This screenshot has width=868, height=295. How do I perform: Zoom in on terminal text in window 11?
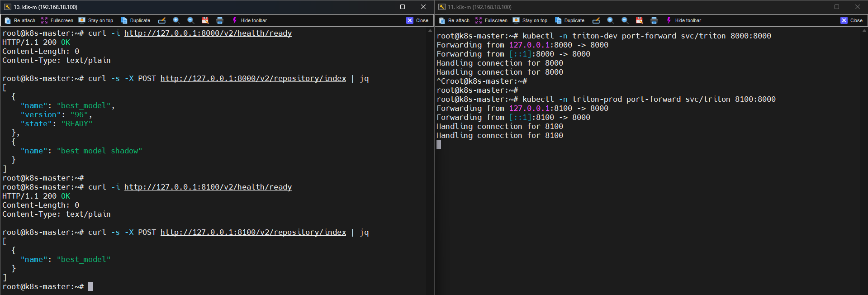tap(611, 20)
